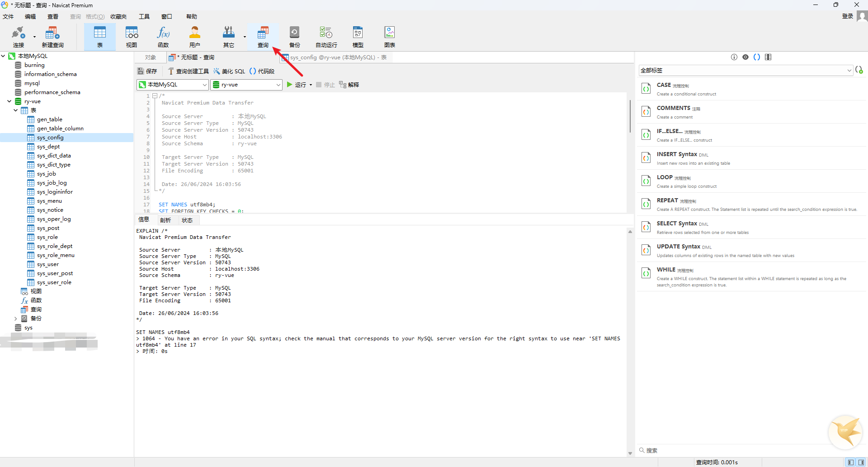The image size is (868, 467).
Task: Toggle the info pane icon in right panel
Action: (x=734, y=57)
